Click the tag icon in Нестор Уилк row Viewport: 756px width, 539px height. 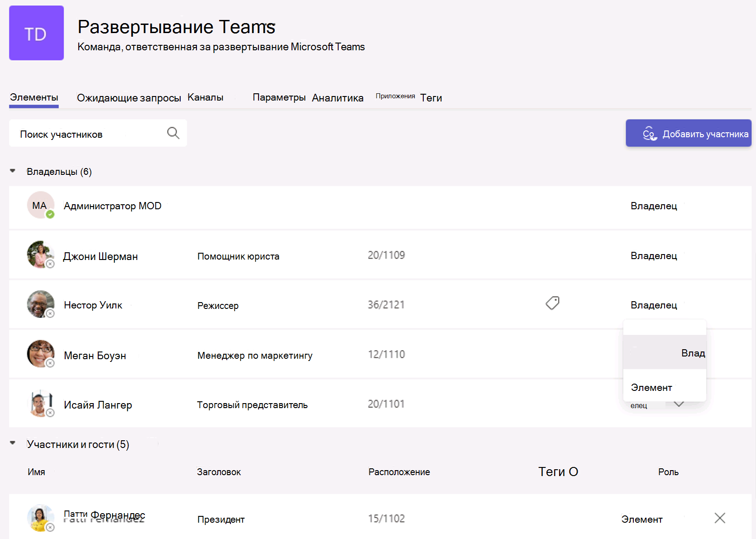point(552,303)
